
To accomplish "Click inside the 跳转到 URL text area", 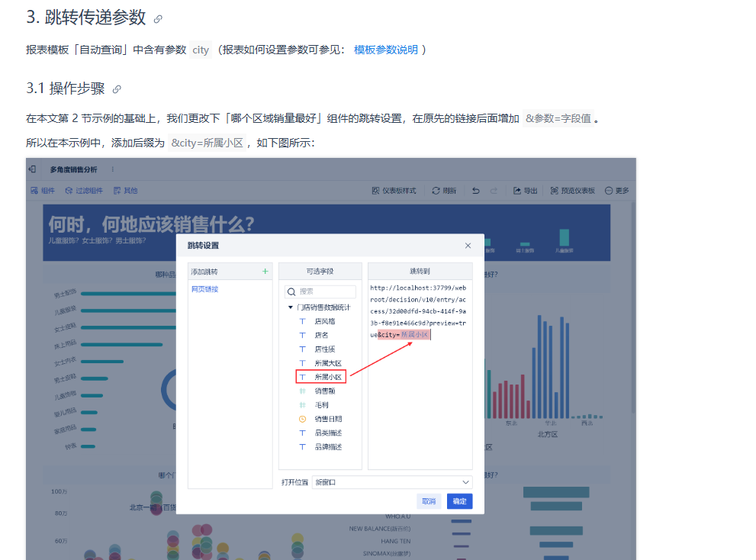I will 420,375.
